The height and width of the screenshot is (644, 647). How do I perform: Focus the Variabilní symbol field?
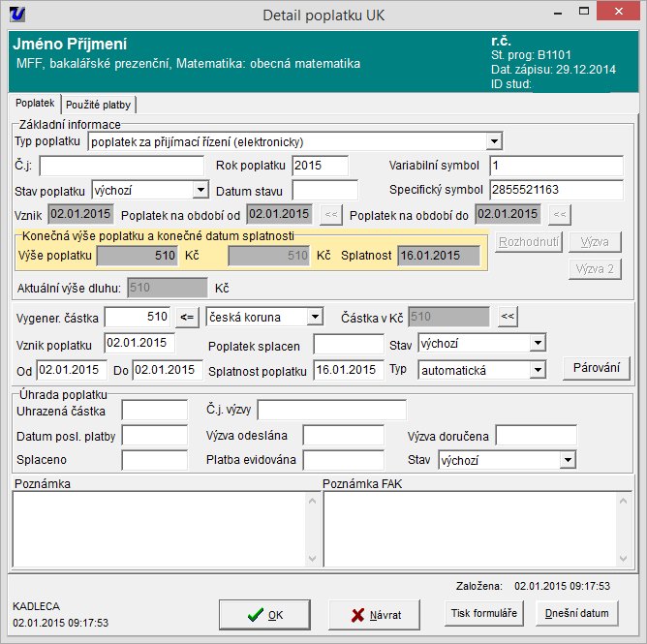click(x=556, y=166)
